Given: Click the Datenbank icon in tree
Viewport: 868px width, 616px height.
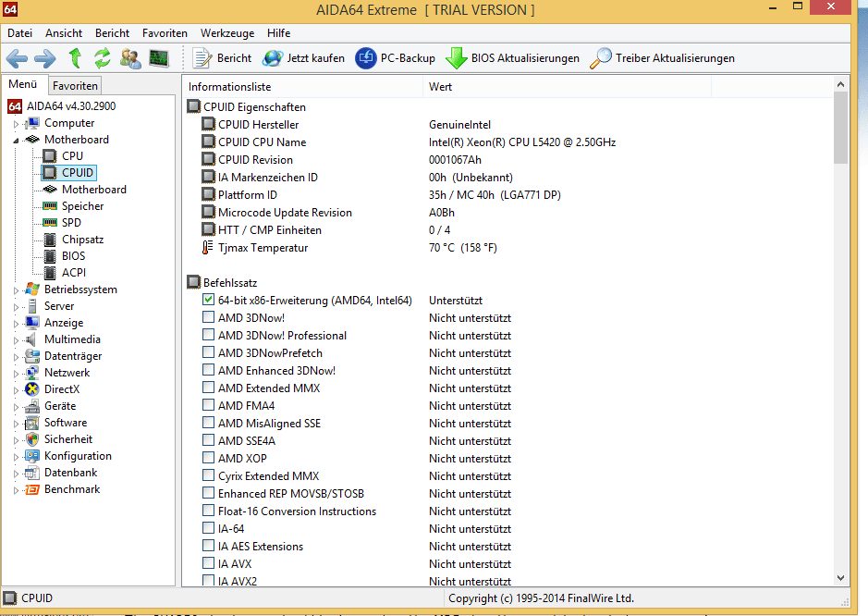Looking at the screenshot, I should [32, 473].
